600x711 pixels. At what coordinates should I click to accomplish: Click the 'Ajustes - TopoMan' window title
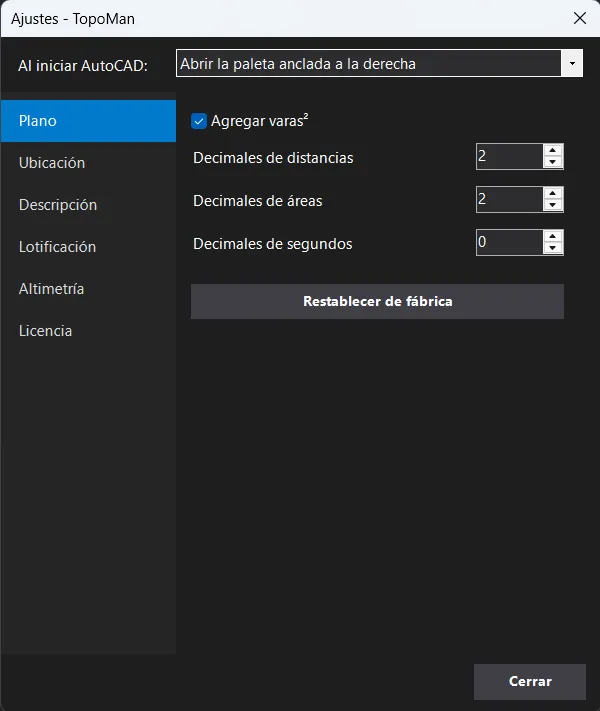coord(73,19)
